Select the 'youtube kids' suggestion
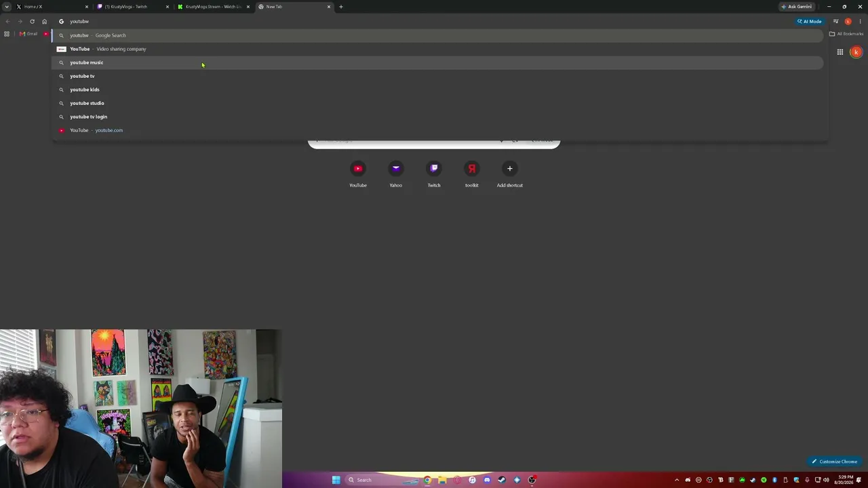Image resolution: width=868 pixels, height=488 pixels. click(x=438, y=89)
